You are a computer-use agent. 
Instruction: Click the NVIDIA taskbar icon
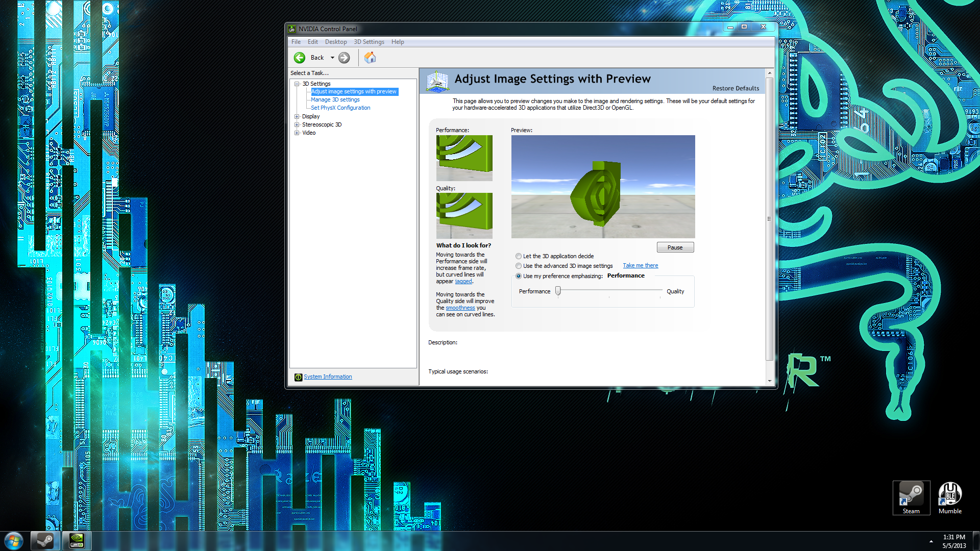tap(77, 540)
